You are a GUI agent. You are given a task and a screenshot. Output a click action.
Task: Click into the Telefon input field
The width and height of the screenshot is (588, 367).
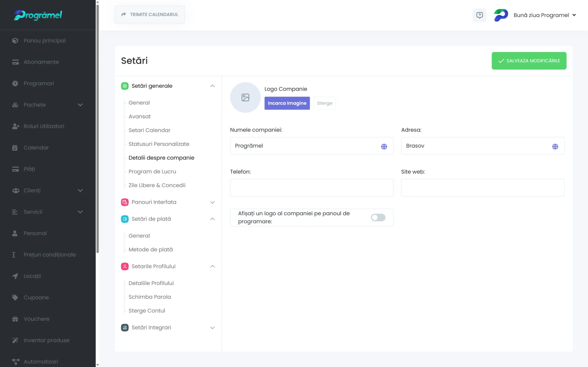tap(311, 188)
